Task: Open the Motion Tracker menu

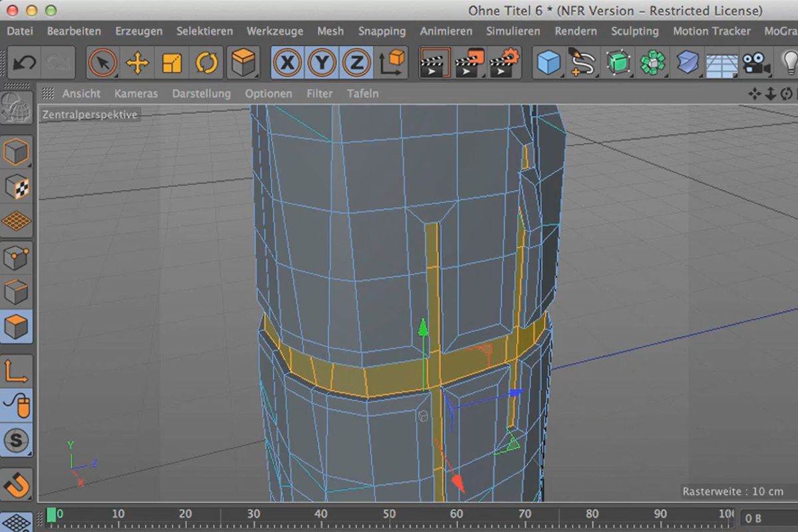Action: click(x=712, y=31)
